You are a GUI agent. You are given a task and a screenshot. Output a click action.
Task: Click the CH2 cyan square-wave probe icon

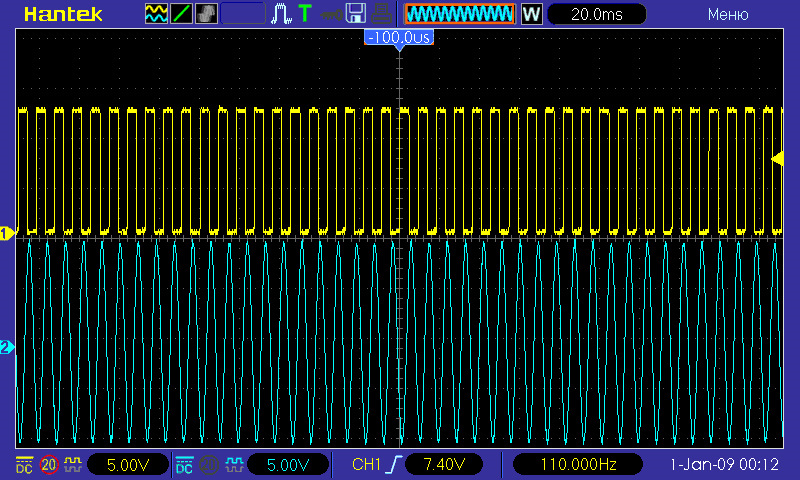click(233, 464)
